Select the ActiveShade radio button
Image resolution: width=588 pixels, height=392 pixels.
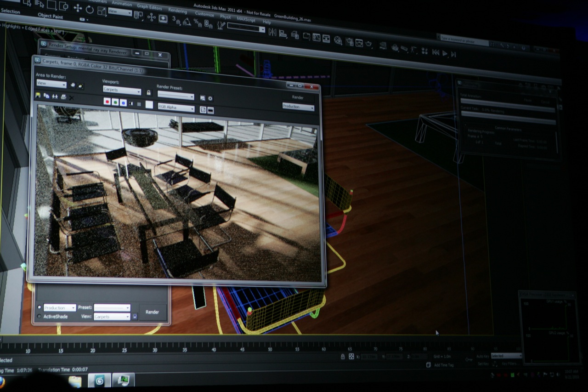click(x=39, y=316)
